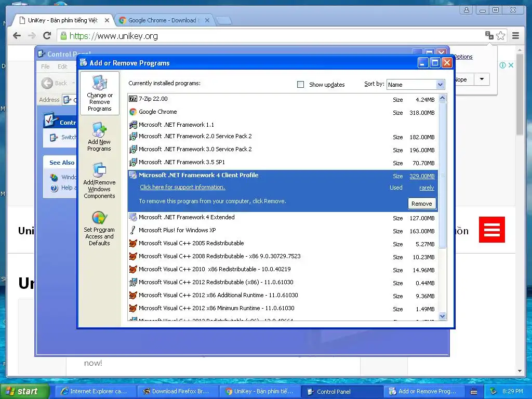Click the translate icon in Chrome's address bar
The height and width of the screenshot is (399, 532).
(489, 35)
